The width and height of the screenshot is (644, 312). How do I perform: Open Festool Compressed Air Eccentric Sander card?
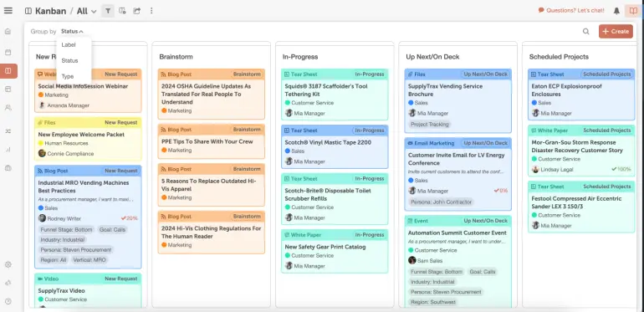click(581, 207)
